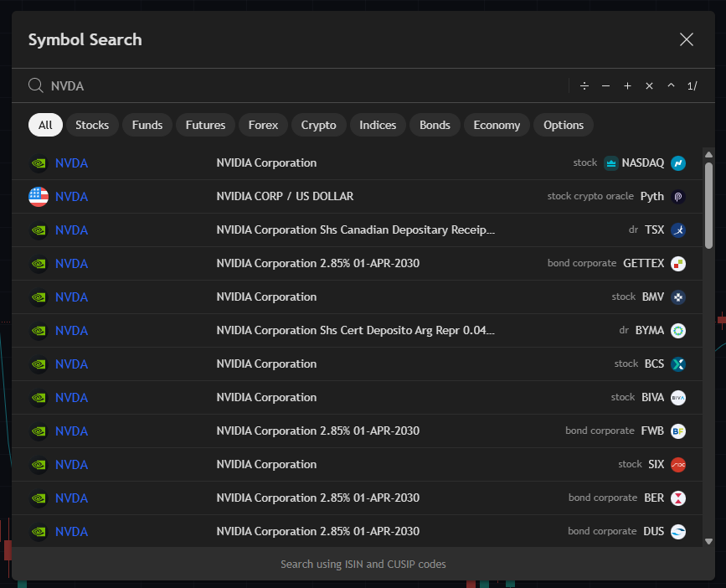Select the All filter tab
Image resolution: width=726 pixels, height=588 pixels.
coord(45,125)
